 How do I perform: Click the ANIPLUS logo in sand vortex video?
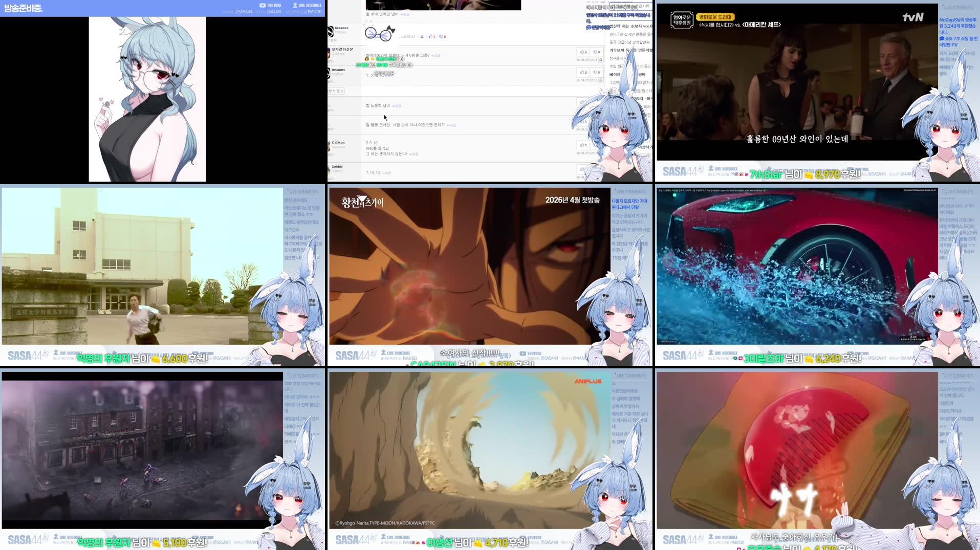(x=587, y=381)
